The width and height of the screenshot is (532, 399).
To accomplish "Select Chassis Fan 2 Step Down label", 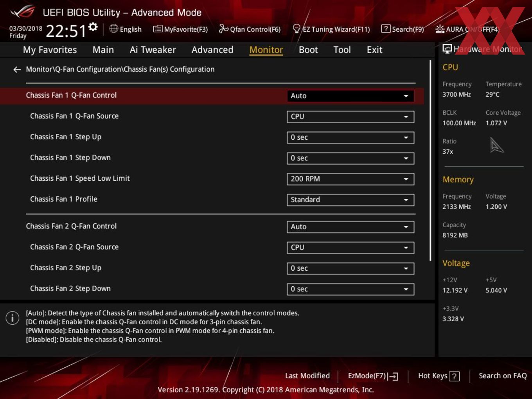I will tap(70, 289).
